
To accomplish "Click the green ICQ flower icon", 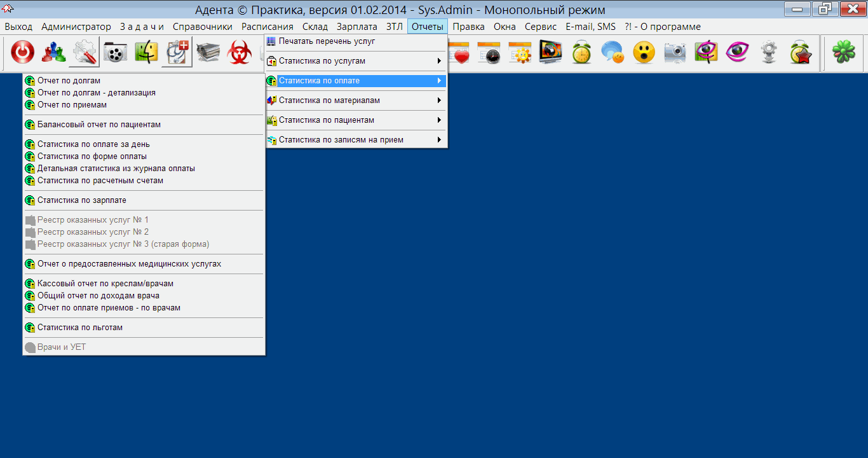I will pyautogui.click(x=844, y=52).
